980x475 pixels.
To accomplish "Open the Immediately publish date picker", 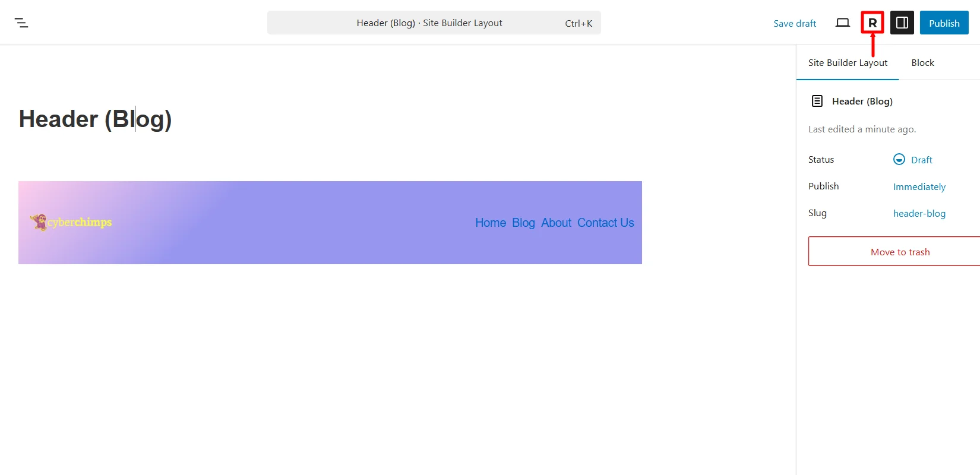I will [x=919, y=186].
